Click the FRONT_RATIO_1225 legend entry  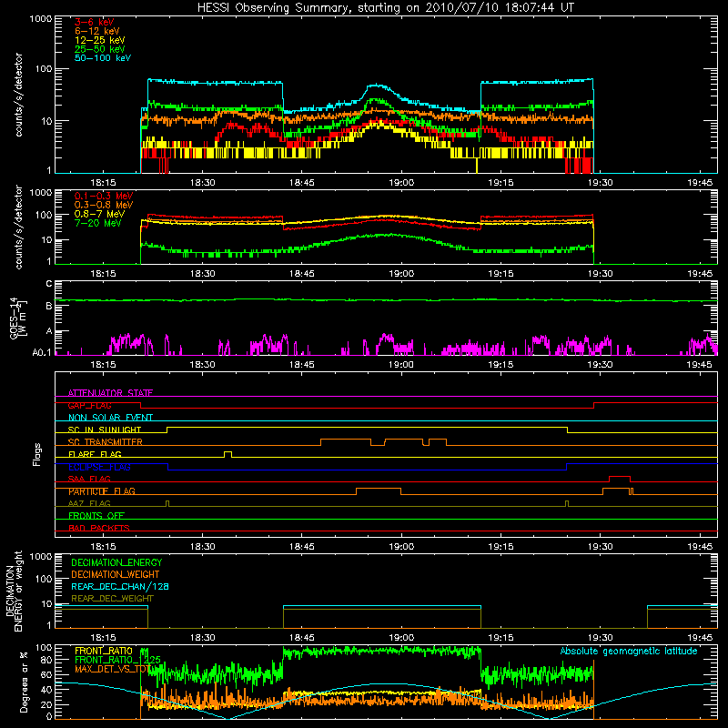tap(117, 660)
